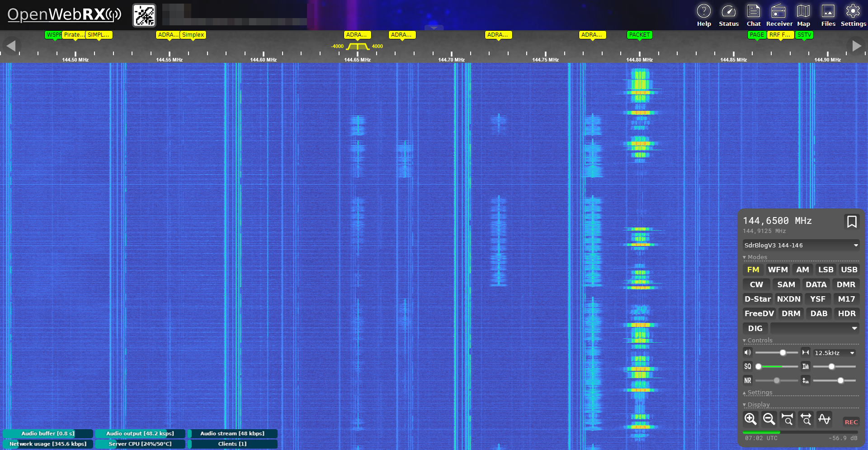
Task: Zoom in totally on the waterfall
Action: click(x=788, y=419)
